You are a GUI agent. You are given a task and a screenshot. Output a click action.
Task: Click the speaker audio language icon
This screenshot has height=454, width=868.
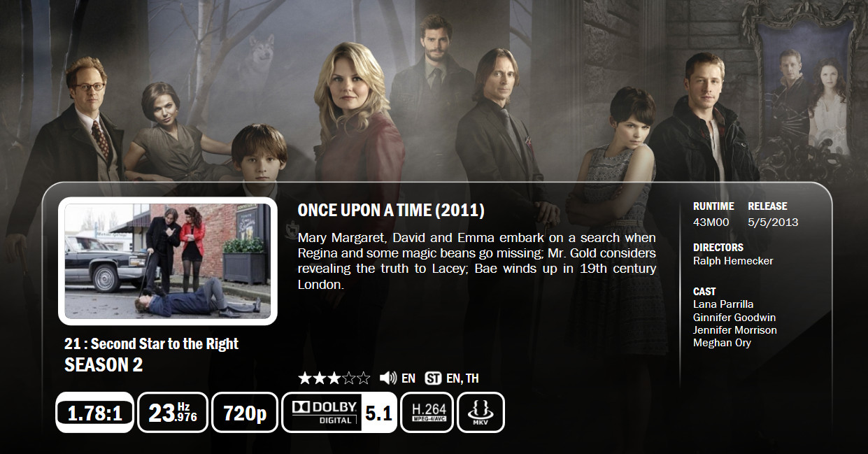click(388, 378)
